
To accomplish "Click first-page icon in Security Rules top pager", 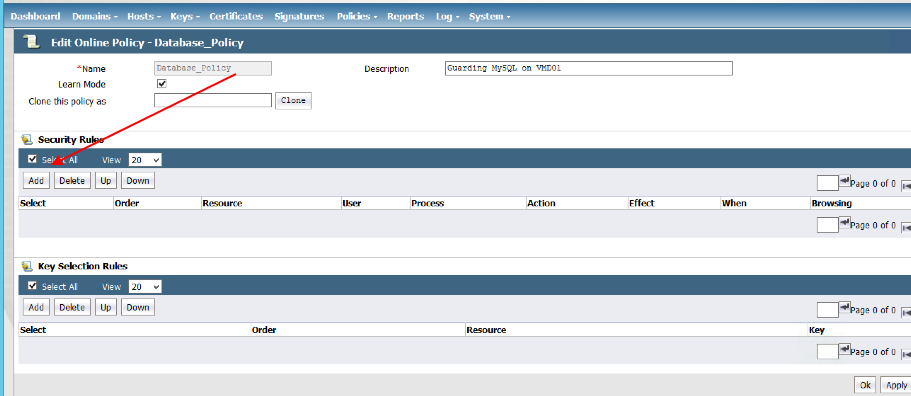I will point(906,186).
